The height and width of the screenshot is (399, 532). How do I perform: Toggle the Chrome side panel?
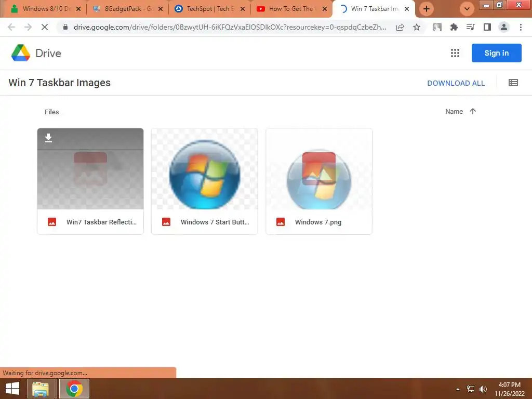pos(487,27)
